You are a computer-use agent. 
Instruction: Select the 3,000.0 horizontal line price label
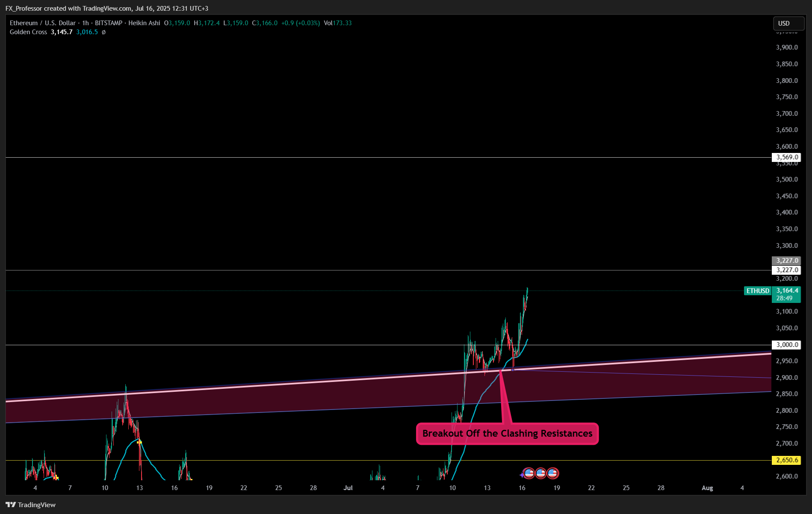pyautogui.click(x=786, y=345)
